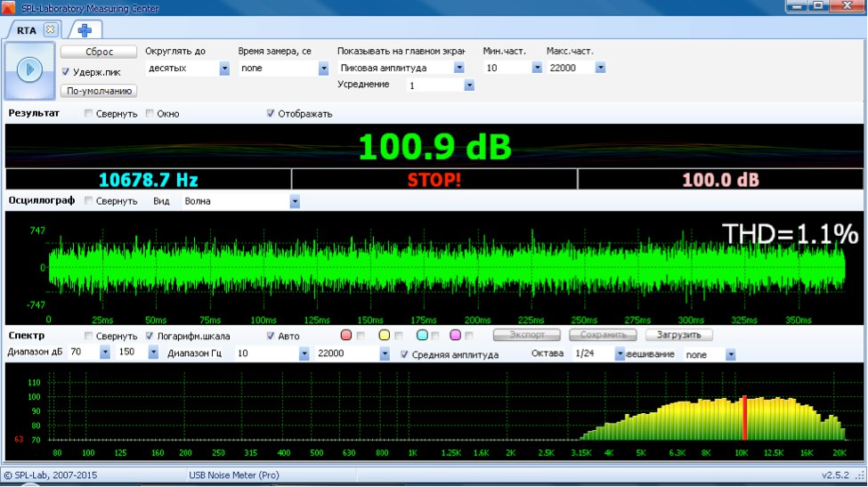Click the Сброс button

pyautogui.click(x=99, y=53)
